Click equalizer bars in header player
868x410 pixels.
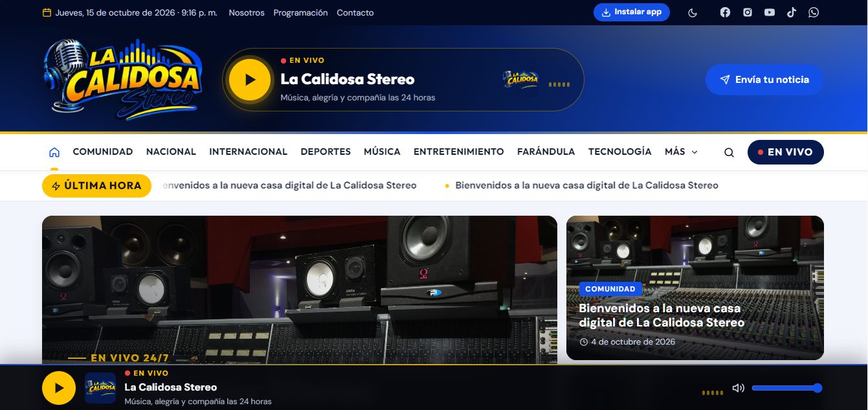pyautogui.click(x=559, y=84)
